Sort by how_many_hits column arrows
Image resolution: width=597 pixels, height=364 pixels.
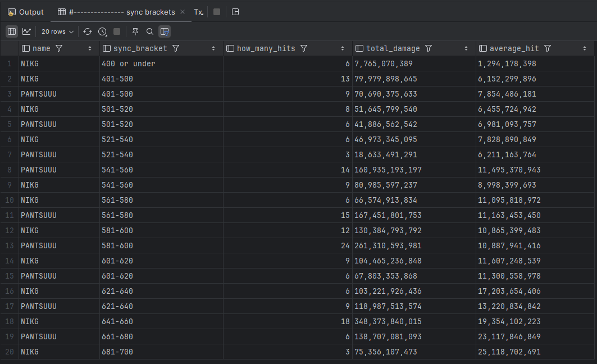point(343,48)
